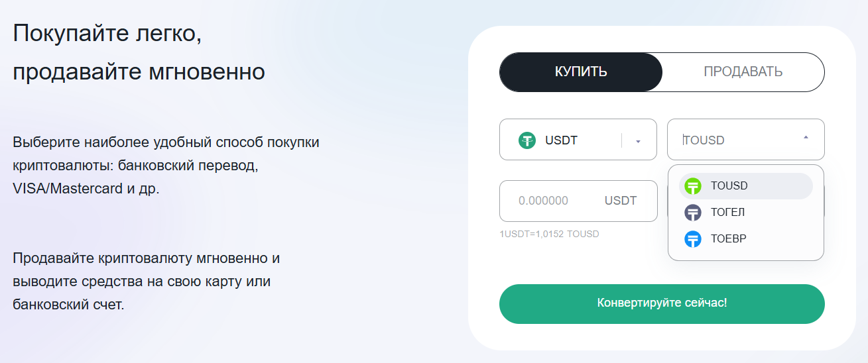Click the VISA/Mastercard payment description paragraph
Image resolution: width=868 pixels, height=363 pixels.
click(166, 166)
